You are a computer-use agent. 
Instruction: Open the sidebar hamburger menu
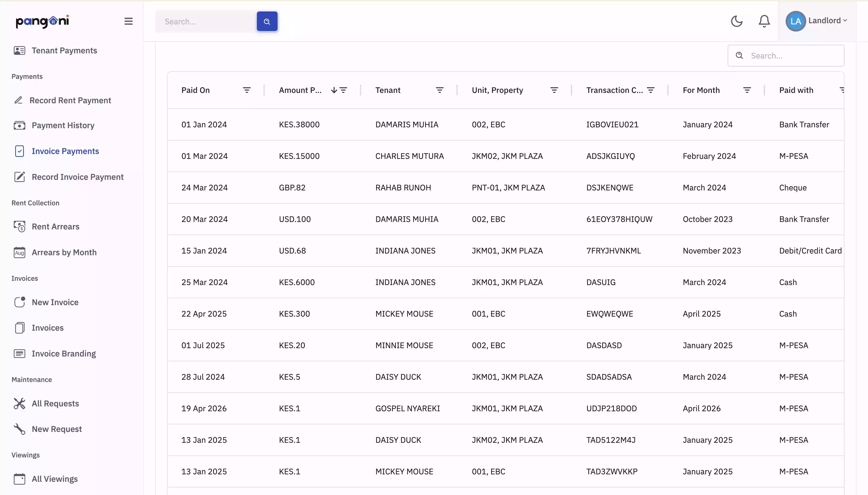click(129, 21)
